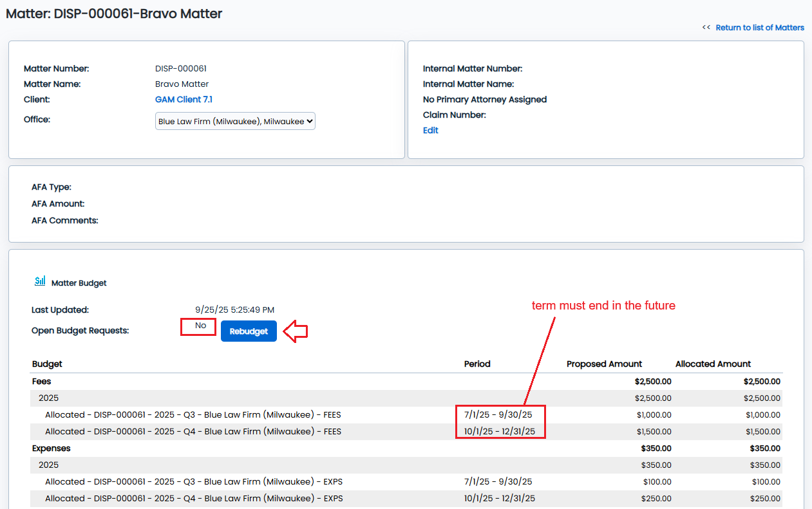
Task: Open the GAM Client 7.1 link
Action: [x=184, y=100]
